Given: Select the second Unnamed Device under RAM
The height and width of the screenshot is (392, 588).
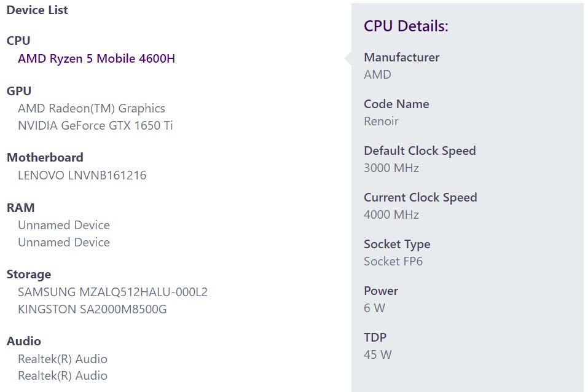Looking at the screenshot, I should coord(64,242).
